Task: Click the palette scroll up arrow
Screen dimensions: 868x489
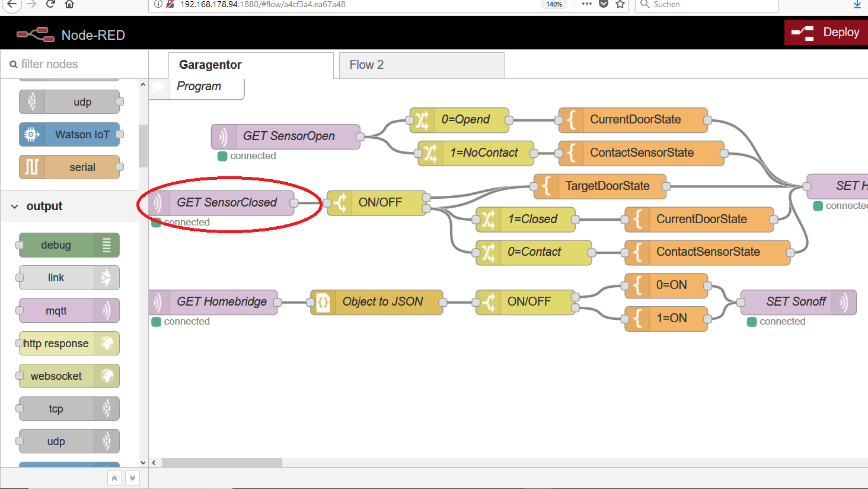Action: (143, 85)
